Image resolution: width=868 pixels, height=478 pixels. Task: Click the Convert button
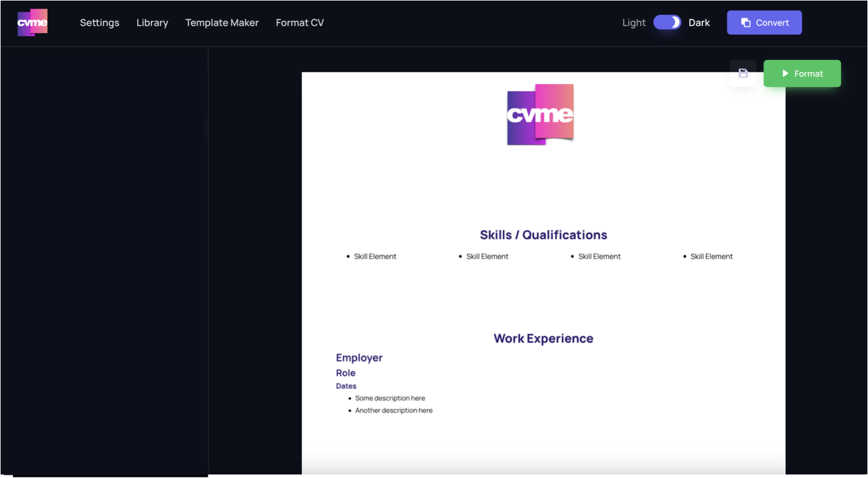[x=764, y=22]
